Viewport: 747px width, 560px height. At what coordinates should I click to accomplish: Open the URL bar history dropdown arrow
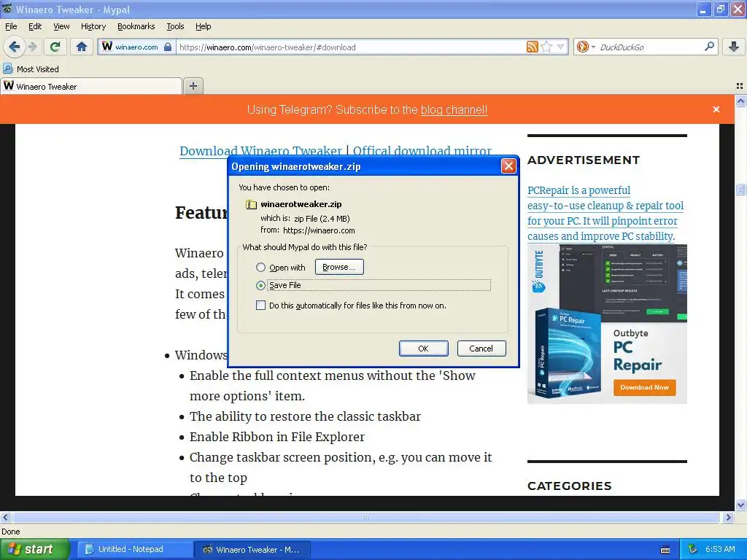(561, 47)
